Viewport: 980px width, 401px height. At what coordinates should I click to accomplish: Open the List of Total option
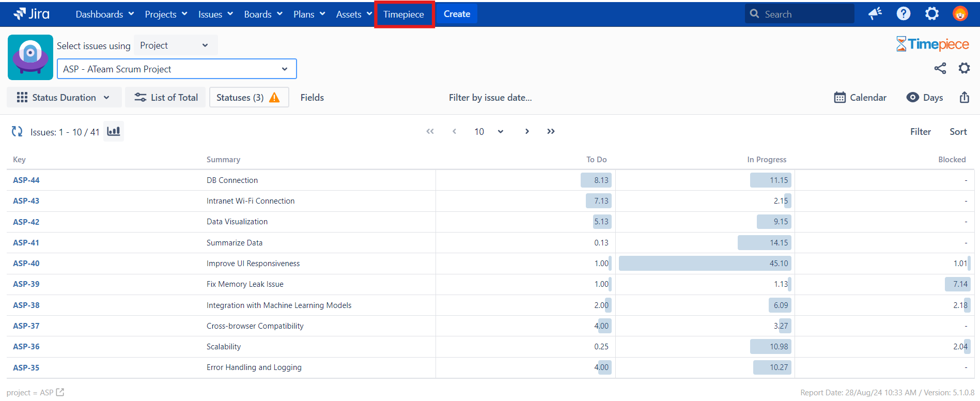pos(166,98)
